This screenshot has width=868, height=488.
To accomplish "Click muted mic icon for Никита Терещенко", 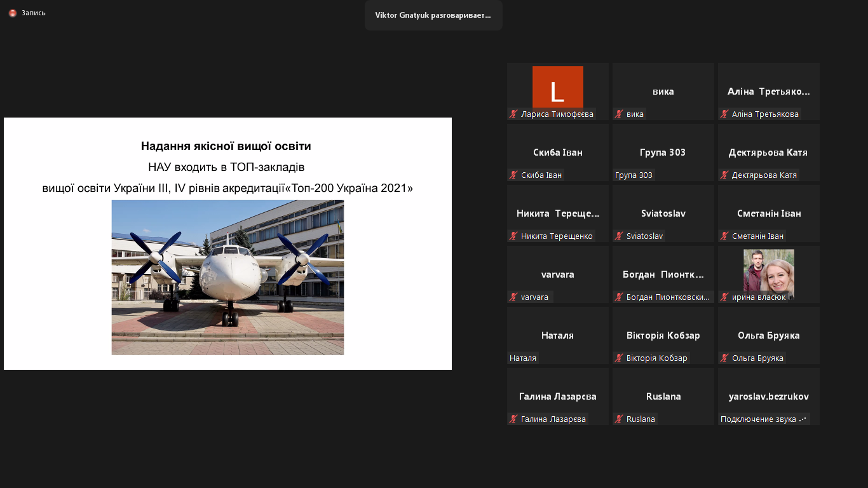I will [513, 236].
